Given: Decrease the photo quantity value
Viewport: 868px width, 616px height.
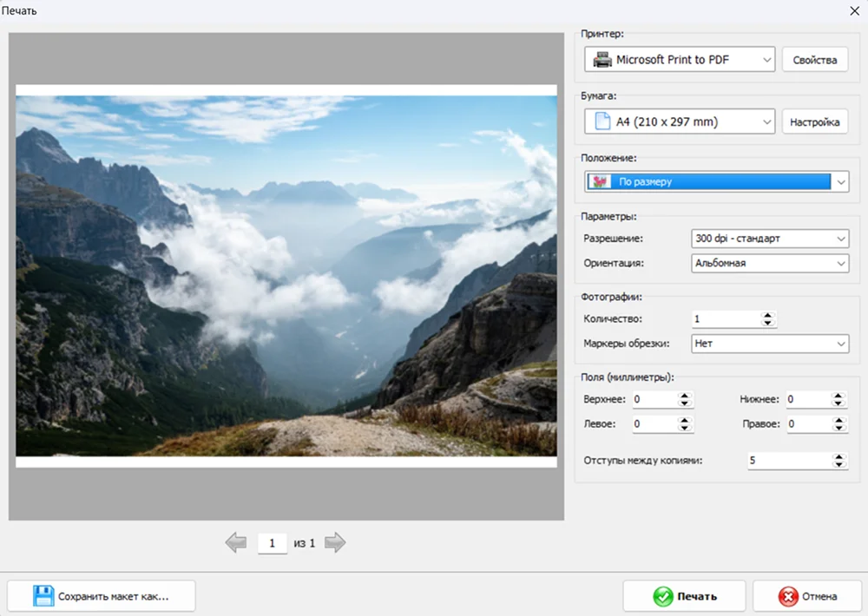Looking at the screenshot, I should tap(767, 323).
